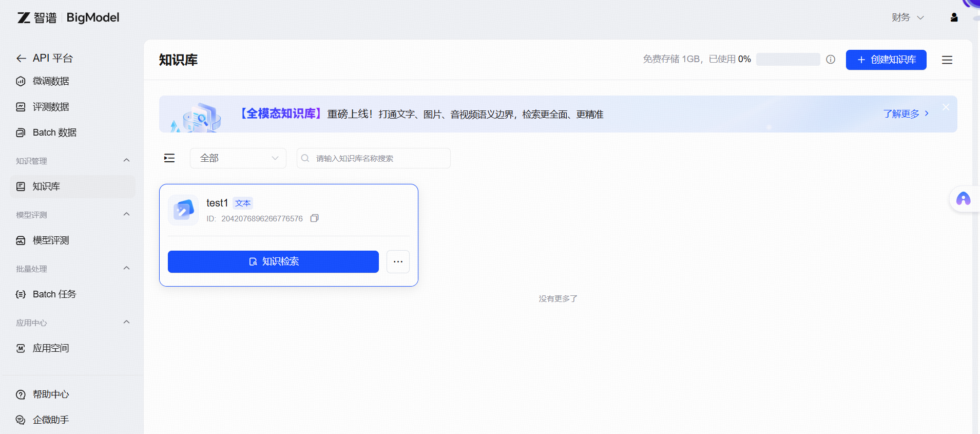Click the user account avatar icon
This screenshot has height=434, width=980.
(x=954, y=17)
